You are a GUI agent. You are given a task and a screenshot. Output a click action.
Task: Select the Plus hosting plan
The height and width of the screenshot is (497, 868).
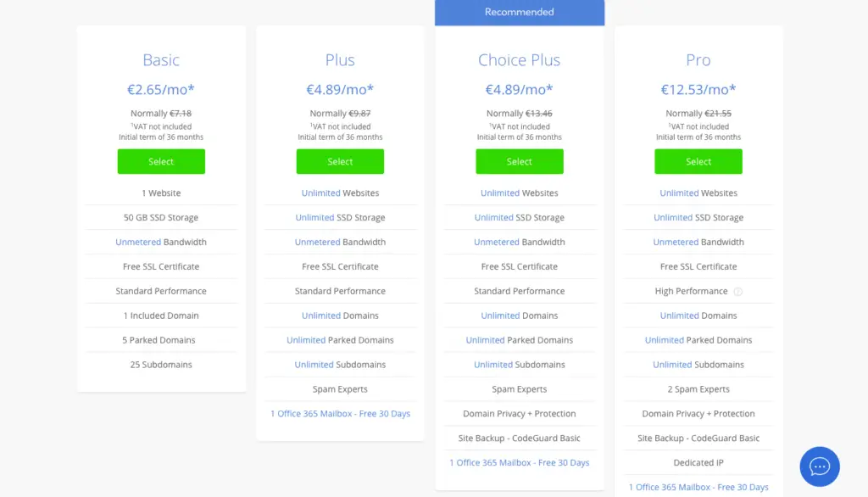pos(340,161)
